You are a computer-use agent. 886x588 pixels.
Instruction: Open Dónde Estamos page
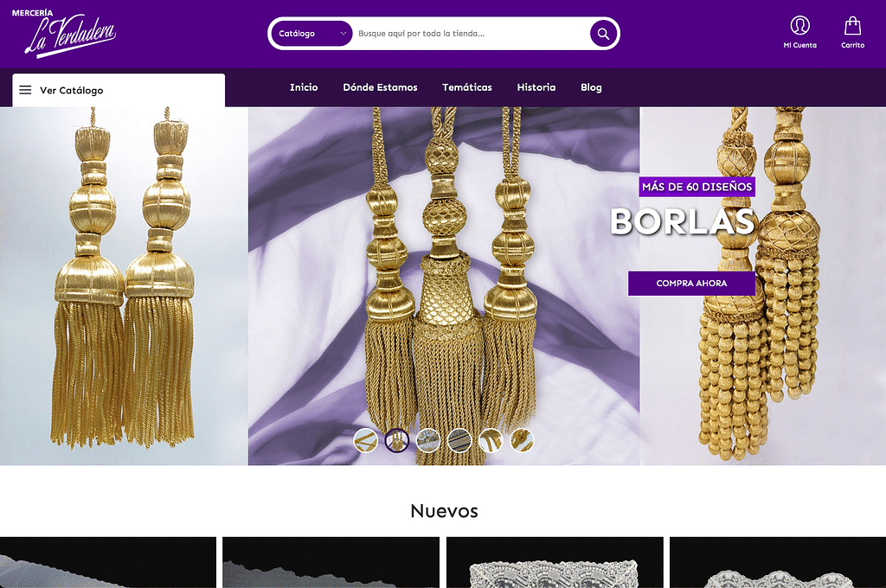click(x=381, y=87)
